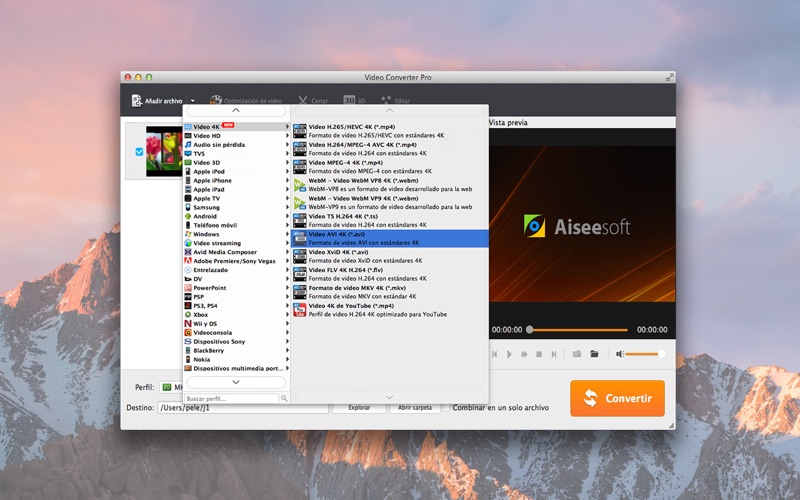Move down the format list with its down arrow
The height and width of the screenshot is (500, 800).
coord(389,397)
